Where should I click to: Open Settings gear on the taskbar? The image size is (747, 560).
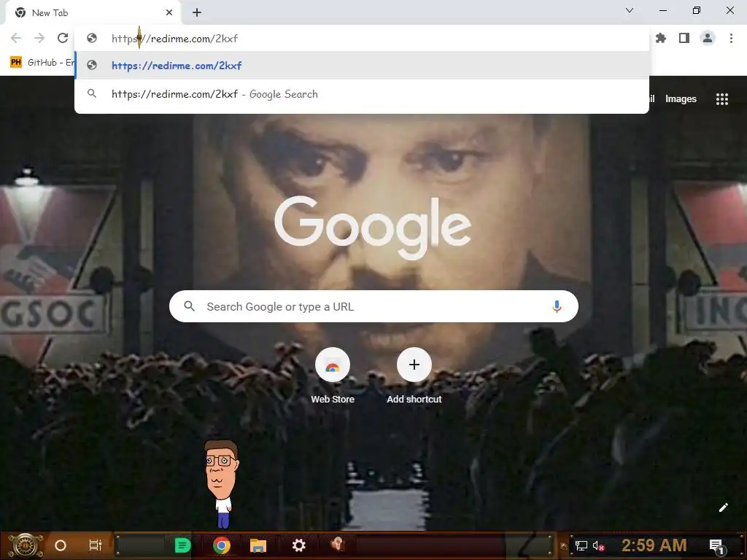298,545
